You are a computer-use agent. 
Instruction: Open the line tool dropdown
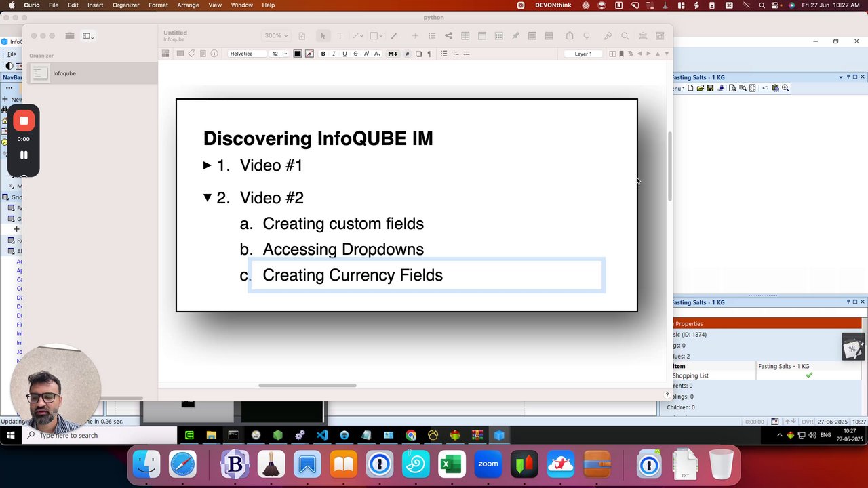358,36
